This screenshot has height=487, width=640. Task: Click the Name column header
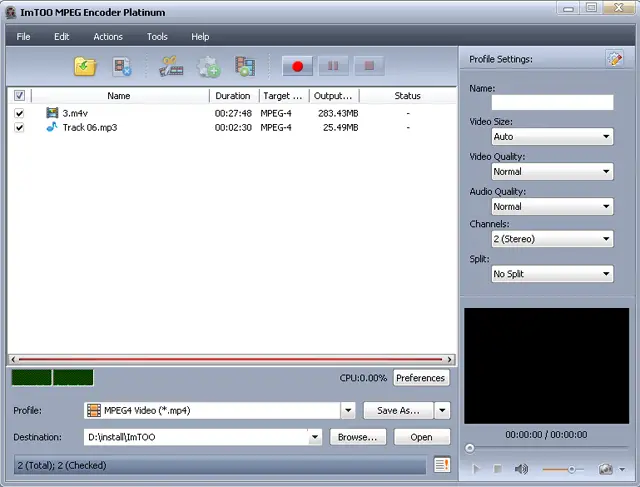click(x=120, y=96)
